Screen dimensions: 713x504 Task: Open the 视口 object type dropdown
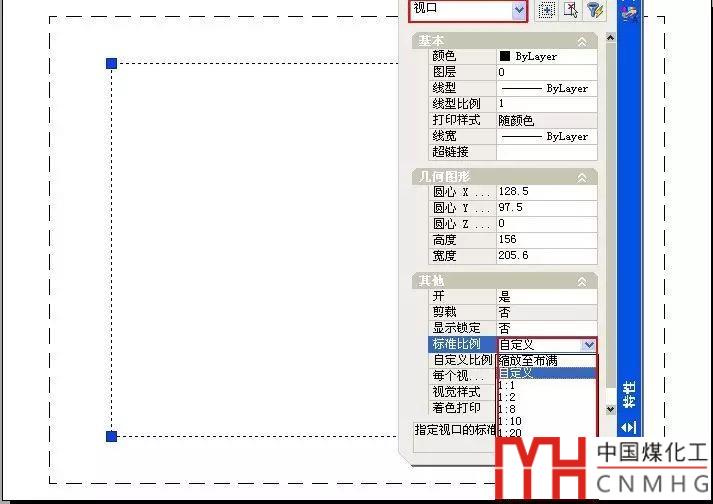coord(518,10)
